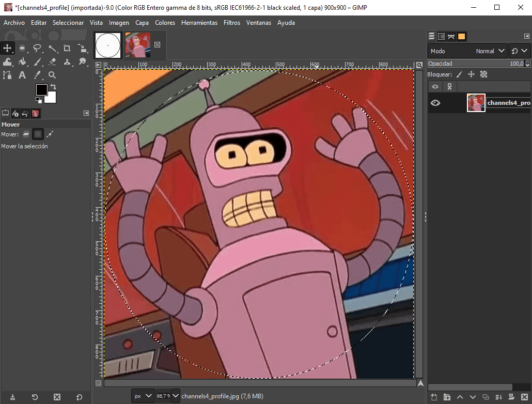Open the foreground black color swatch
Screen dimensions: 532x404
point(41,90)
